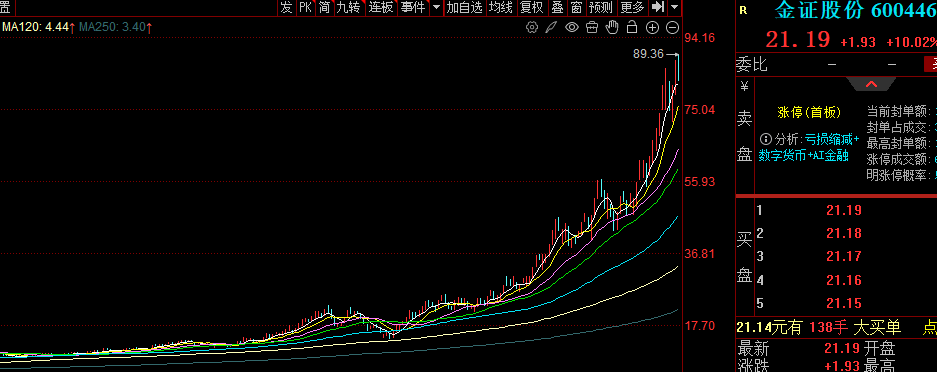
Task: Click the jump-to-end arrow icon
Action: tap(658, 7)
